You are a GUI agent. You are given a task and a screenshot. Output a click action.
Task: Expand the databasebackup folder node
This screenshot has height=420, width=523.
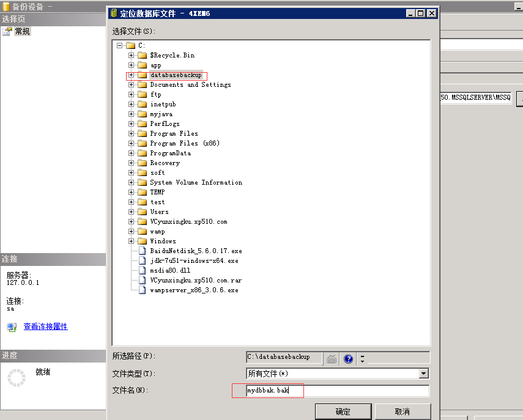(x=131, y=75)
